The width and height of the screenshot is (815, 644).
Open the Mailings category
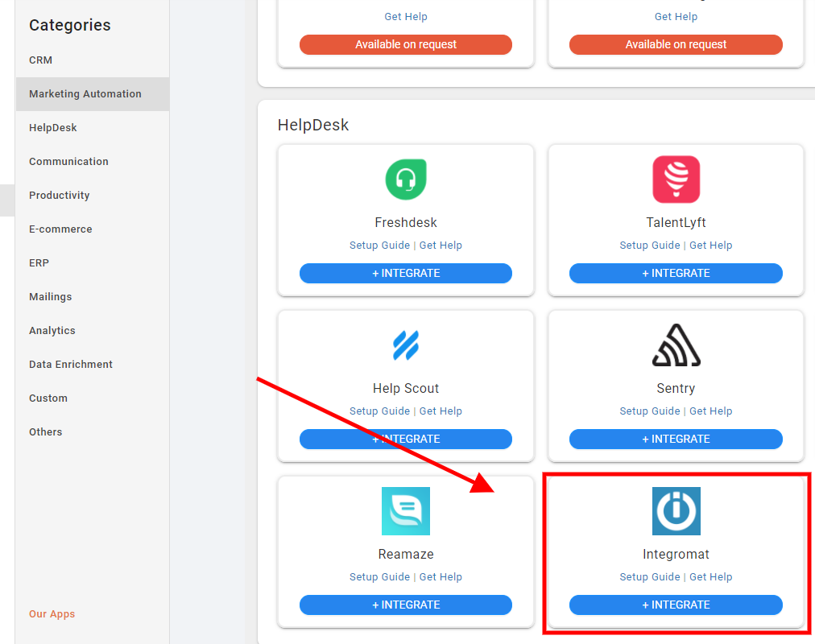(93, 296)
